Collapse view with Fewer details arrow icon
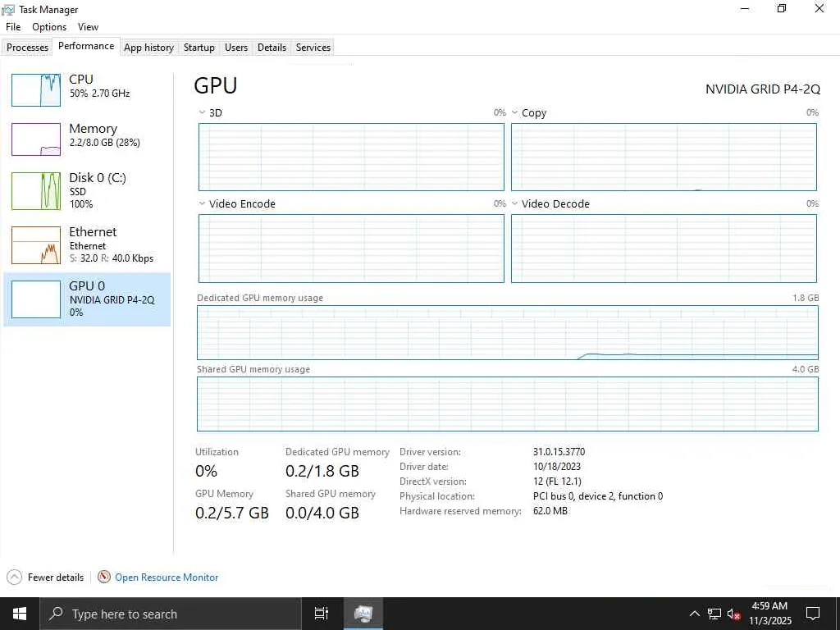840x630 pixels. pyautogui.click(x=15, y=577)
